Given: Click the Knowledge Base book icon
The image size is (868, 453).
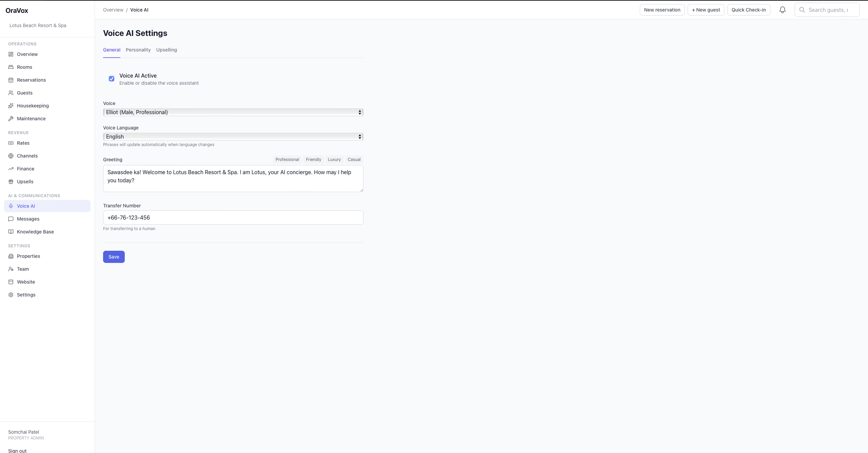Looking at the screenshot, I should (11, 232).
